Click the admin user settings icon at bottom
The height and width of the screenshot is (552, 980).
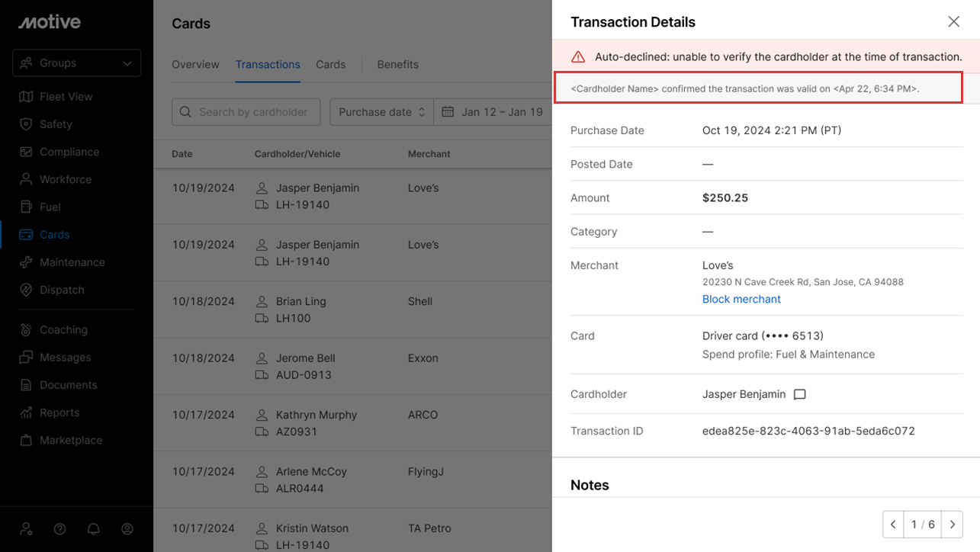[x=27, y=528]
